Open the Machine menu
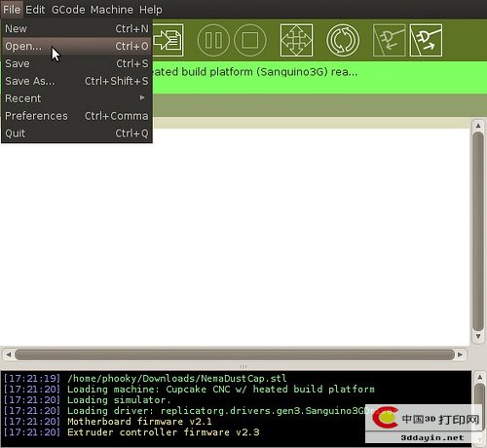 click(x=112, y=10)
